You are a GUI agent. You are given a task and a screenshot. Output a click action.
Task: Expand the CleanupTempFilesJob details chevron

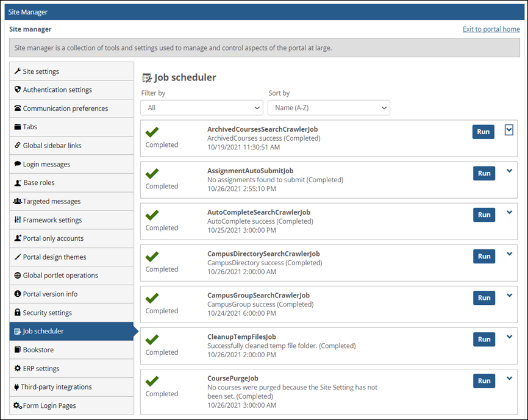click(510, 337)
